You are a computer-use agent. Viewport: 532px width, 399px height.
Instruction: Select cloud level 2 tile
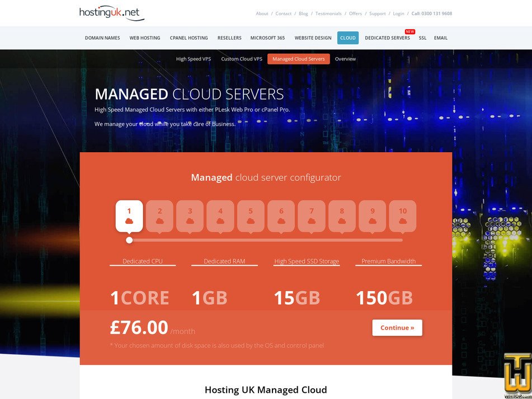point(159,216)
